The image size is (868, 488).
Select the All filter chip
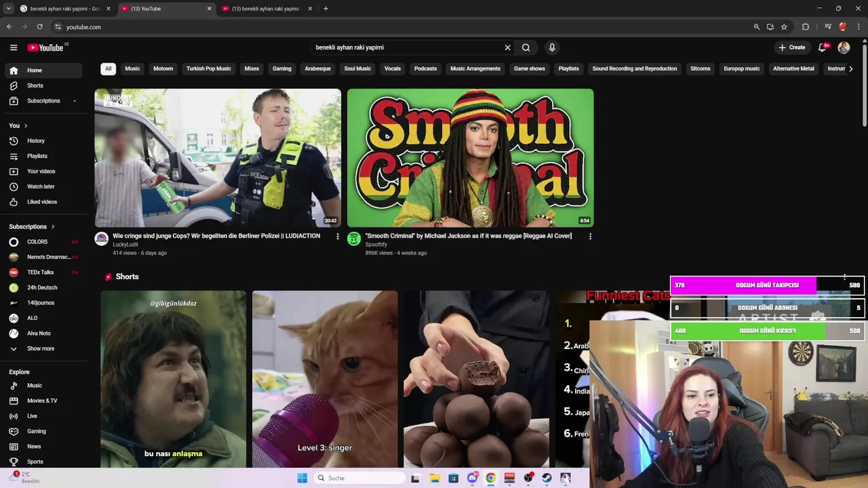[x=108, y=68]
